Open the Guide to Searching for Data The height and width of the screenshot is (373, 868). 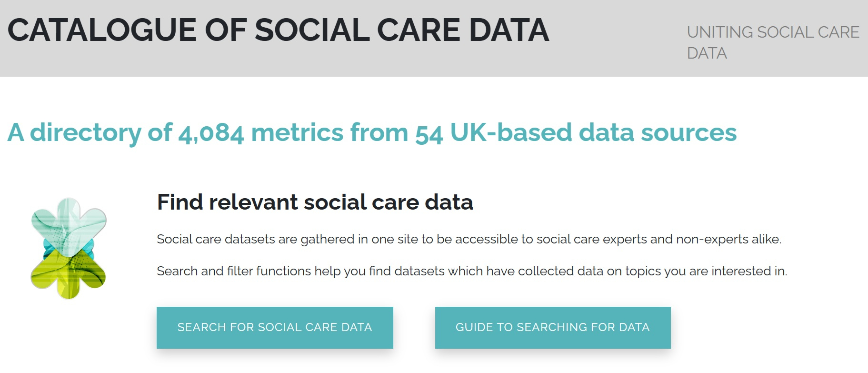point(552,327)
